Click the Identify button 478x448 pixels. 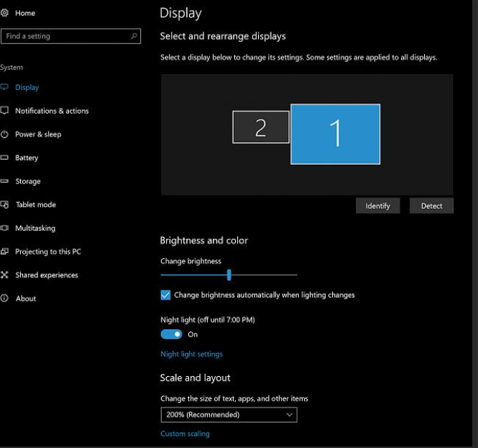[x=377, y=206]
